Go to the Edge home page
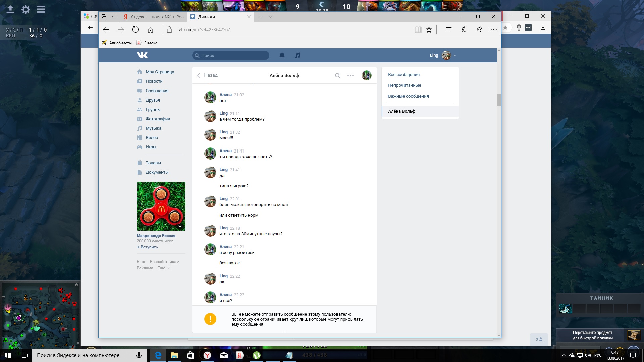The height and width of the screenshot is (362, 644). tap(151, 30)
